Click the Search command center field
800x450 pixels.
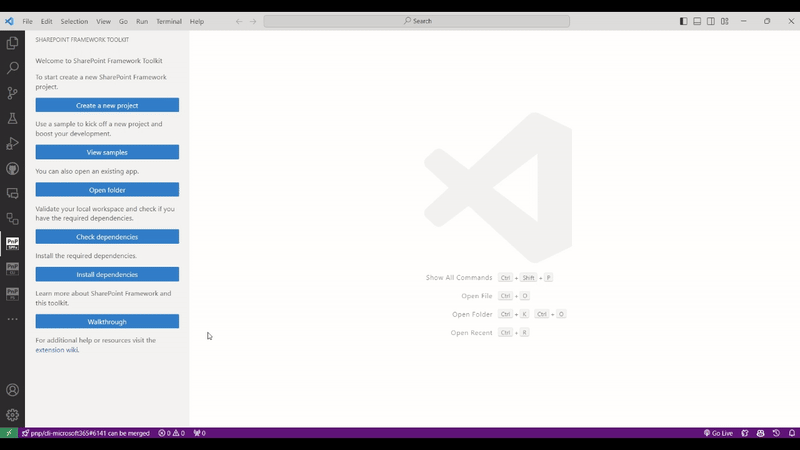point(416,21)
